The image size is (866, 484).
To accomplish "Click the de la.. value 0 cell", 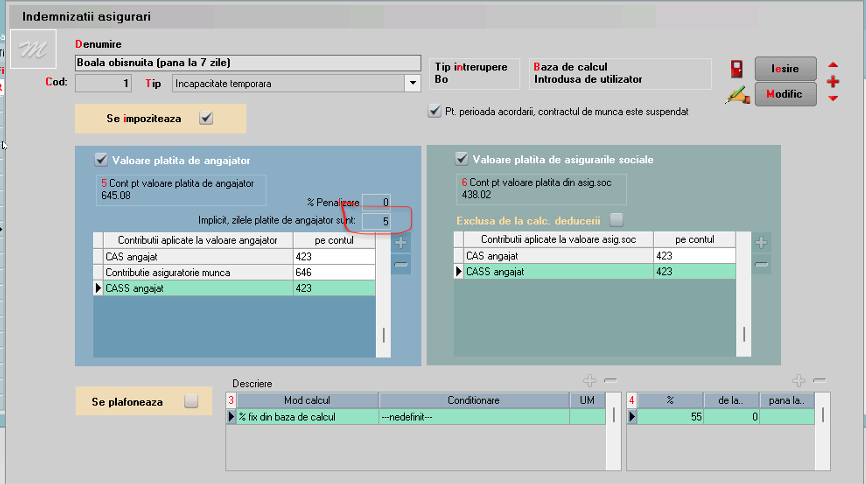I will point(731,417).
